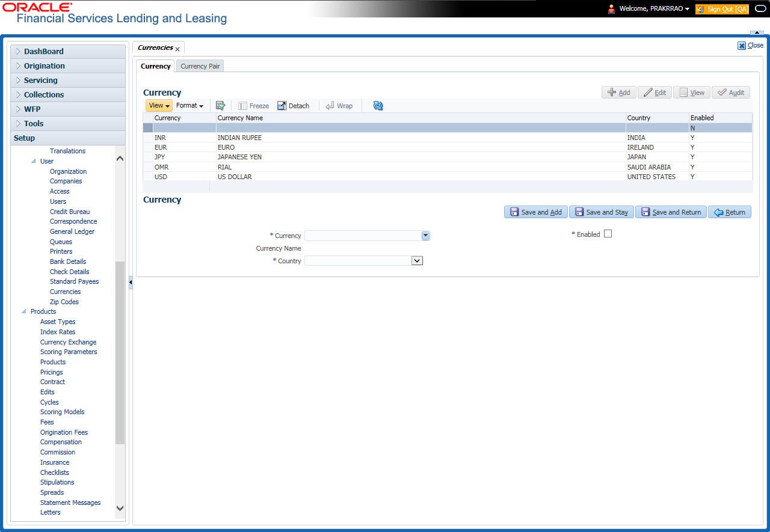
Task: Select the US DOLLAR row
Action: click(448, 177)
